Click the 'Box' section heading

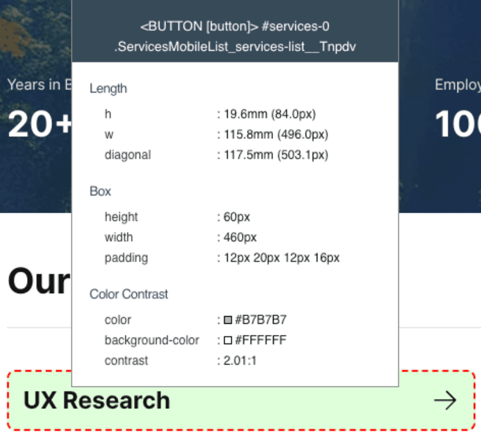point(100,191)
